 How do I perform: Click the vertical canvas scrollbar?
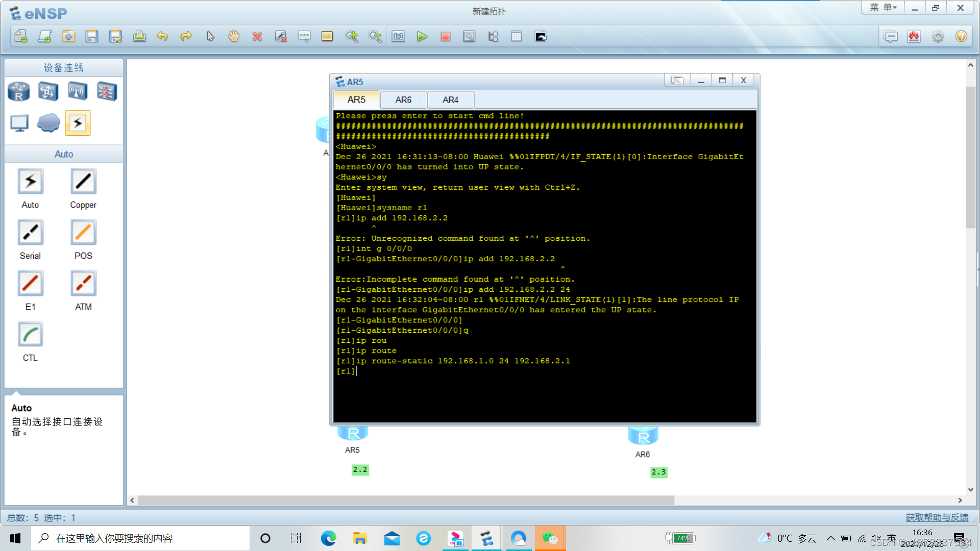(970, 157)
